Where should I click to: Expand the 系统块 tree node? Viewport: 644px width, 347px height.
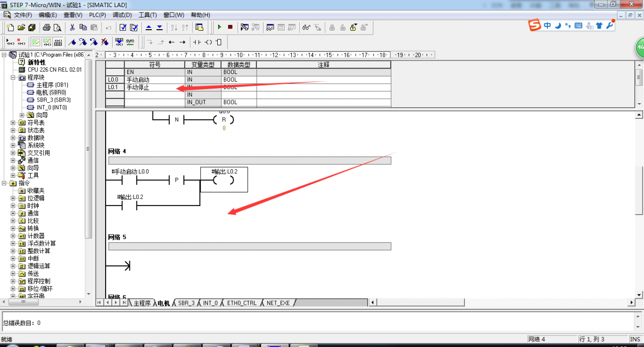pyautogui.click(x=13, y=146)
